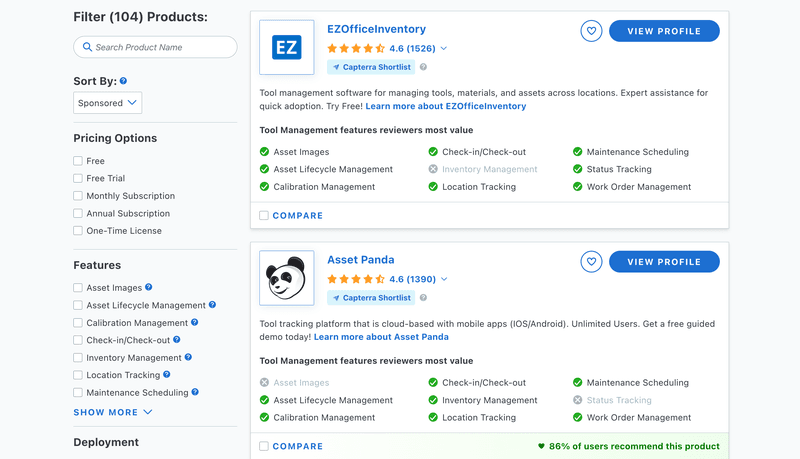
Task: Click the green heart recommend icon
Action: pos(541,446)
